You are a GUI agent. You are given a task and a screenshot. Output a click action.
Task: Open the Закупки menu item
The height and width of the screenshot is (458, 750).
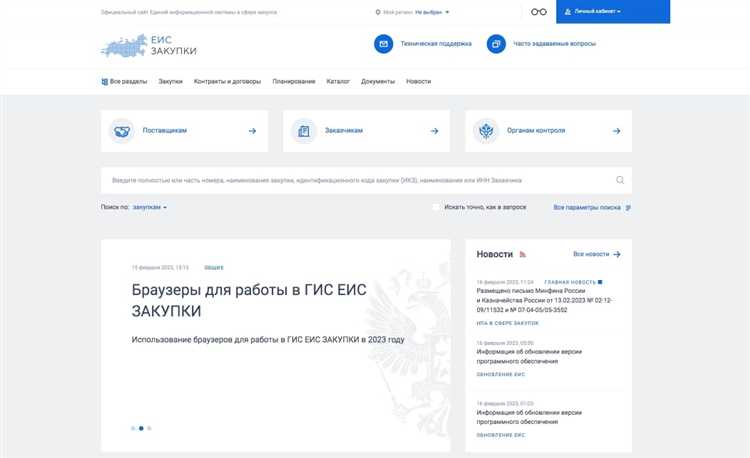point(171,82)
